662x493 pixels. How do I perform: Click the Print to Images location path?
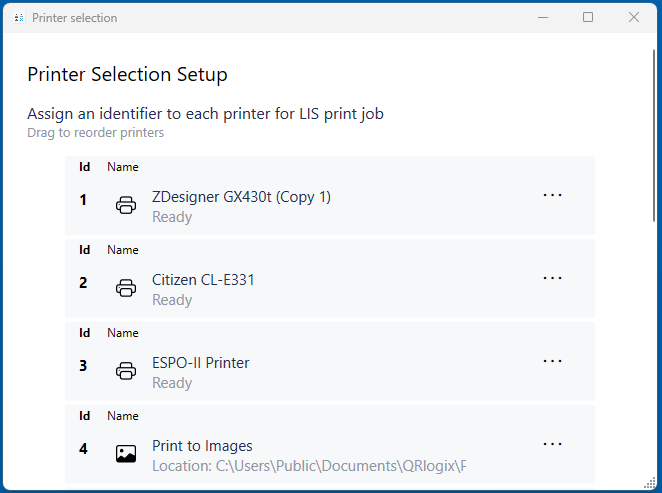tap(309, 466)
